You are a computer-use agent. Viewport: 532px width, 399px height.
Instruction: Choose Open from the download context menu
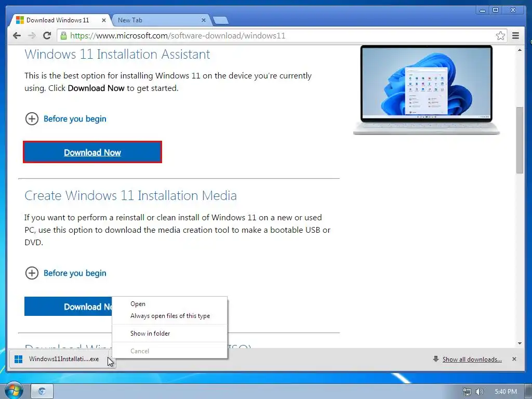[x=170, y=304]
